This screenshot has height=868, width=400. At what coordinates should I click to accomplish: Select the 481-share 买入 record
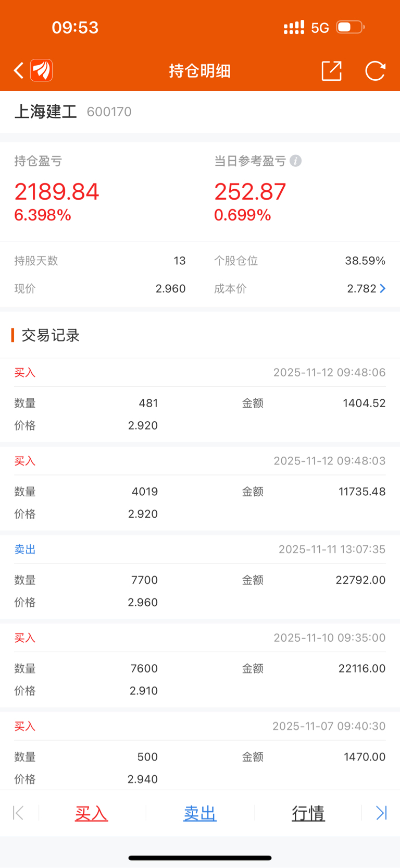(200, 402)
